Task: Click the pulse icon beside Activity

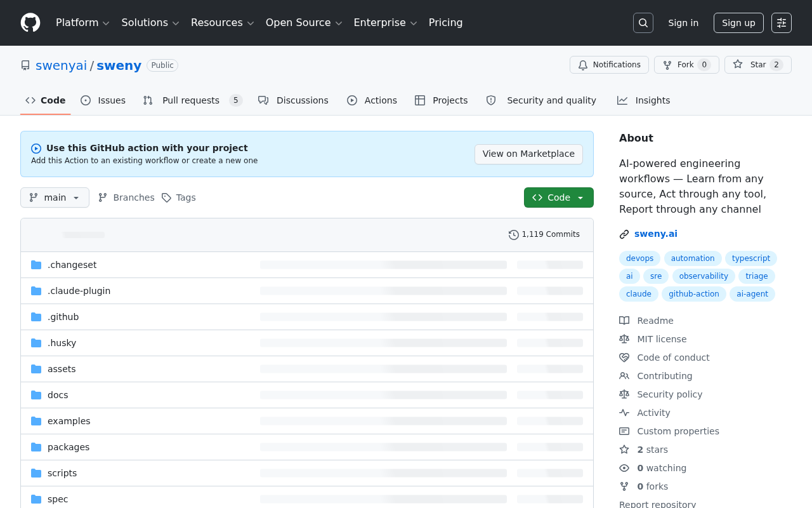Action: coord(624,413)
